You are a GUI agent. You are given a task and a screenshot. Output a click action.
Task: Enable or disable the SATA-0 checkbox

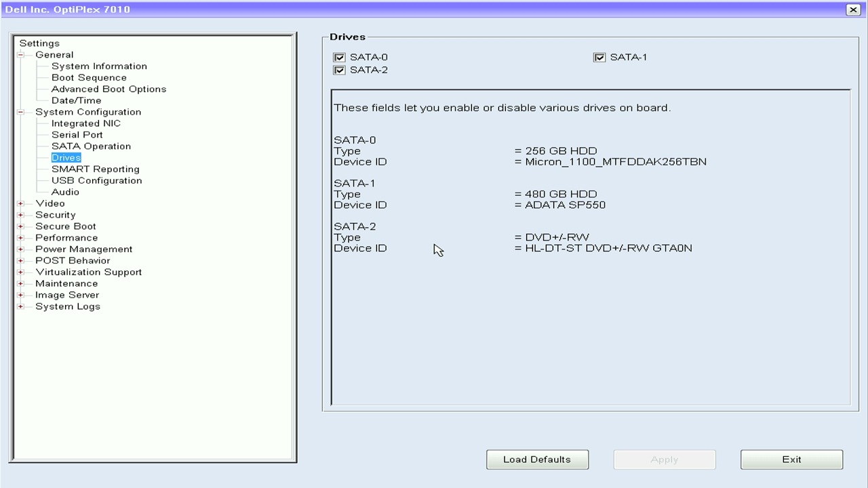click(340, 58)
